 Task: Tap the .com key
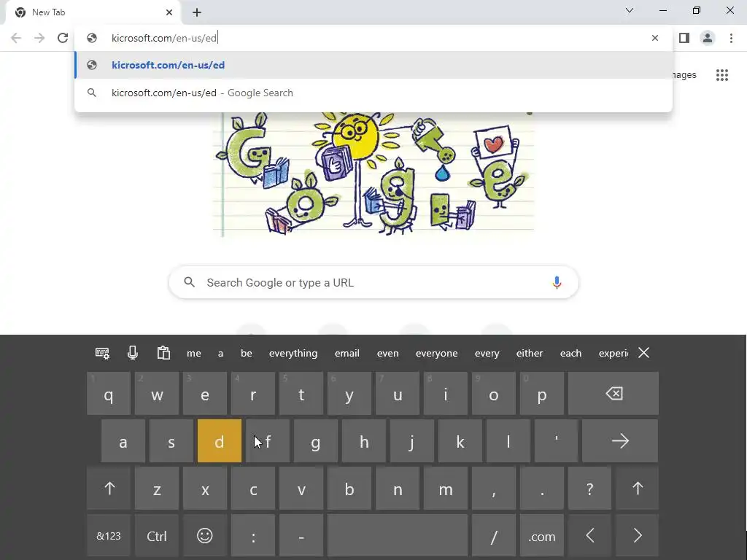click(542, 536)
